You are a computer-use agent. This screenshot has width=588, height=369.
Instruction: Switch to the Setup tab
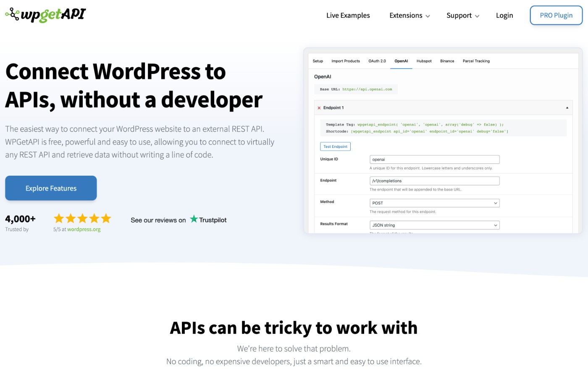(x=318, y=61)
